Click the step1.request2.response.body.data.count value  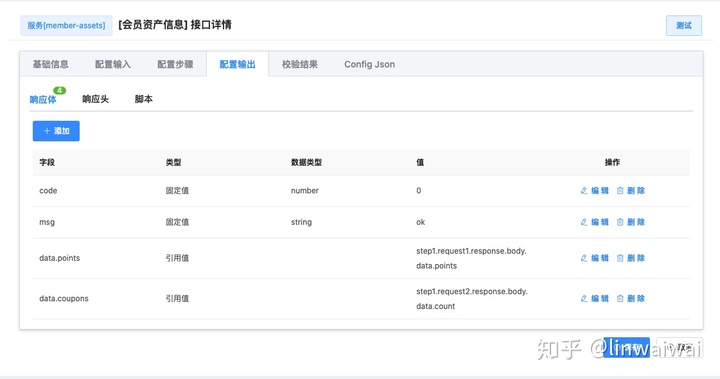tap(472, 299)
